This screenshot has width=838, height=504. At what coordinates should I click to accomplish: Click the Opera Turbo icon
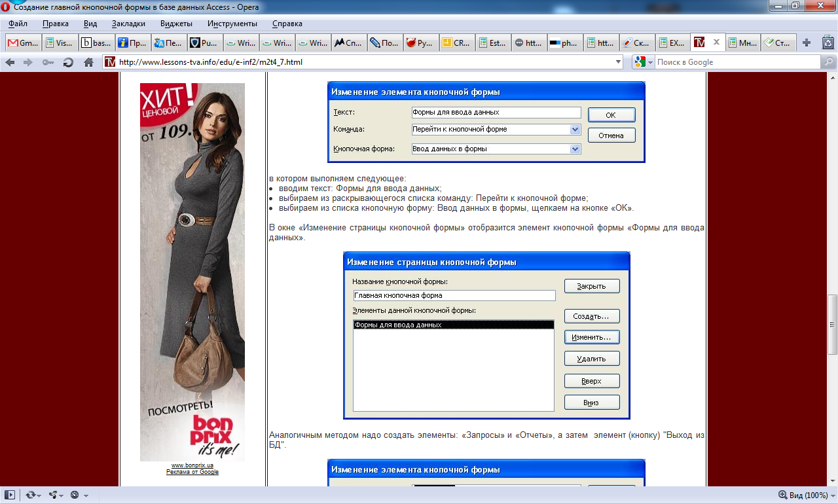[x=75, y=495]
